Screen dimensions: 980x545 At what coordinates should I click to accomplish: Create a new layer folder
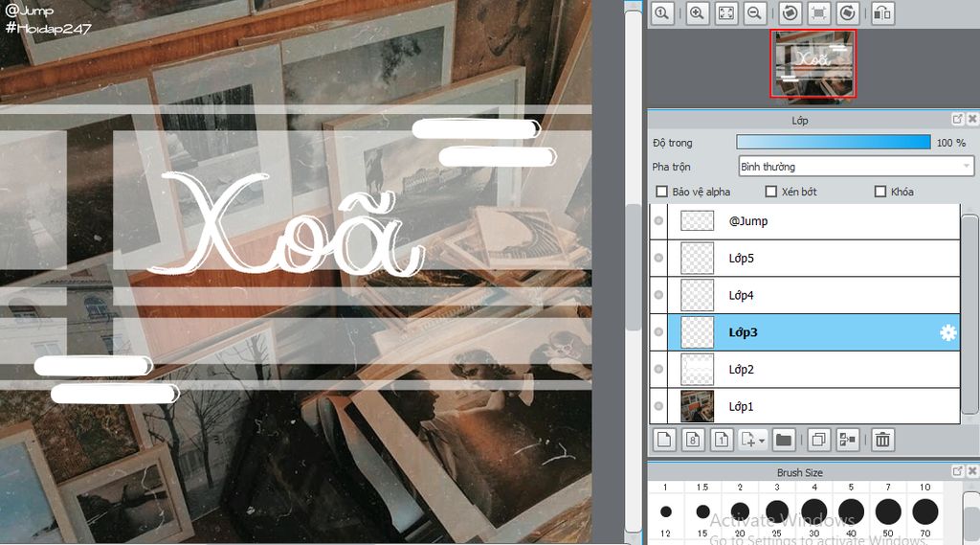pyautogui.click(x=784, y=440)
